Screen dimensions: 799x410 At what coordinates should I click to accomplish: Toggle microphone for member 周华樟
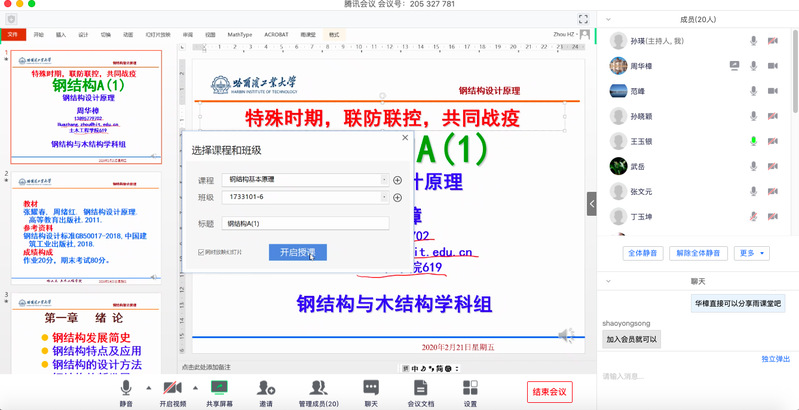pyautogui.click(x=754, y=66)
